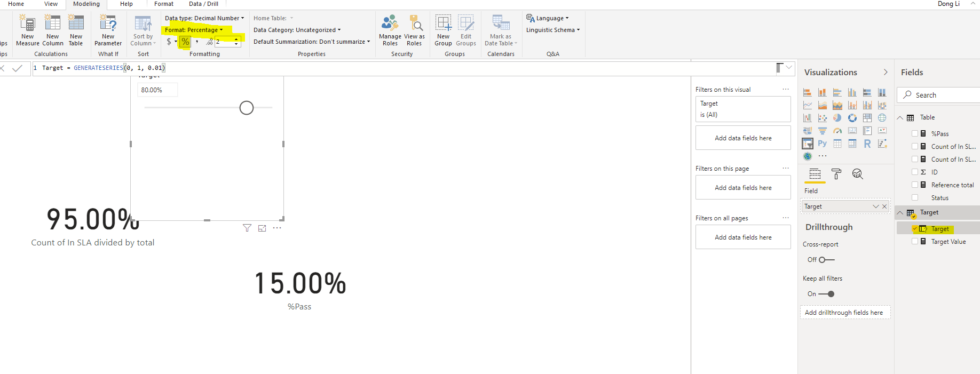Open the Target field well dropdown arrow

click(x=876, y=206)
